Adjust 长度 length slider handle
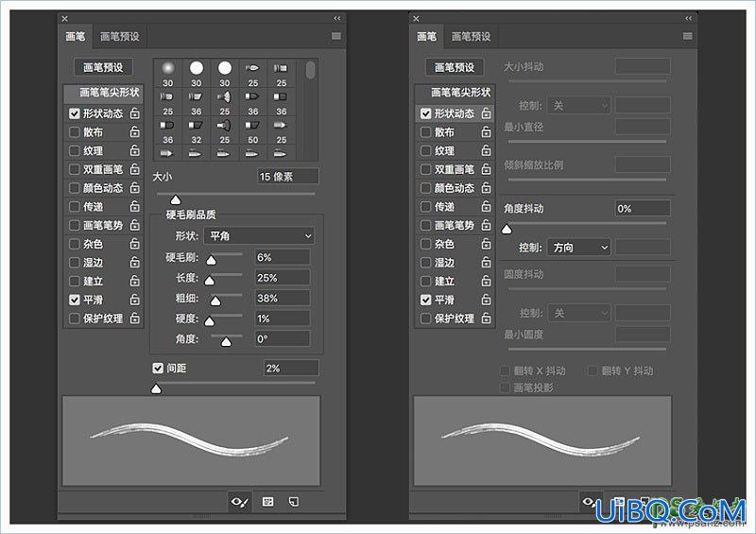 point(210,281)
